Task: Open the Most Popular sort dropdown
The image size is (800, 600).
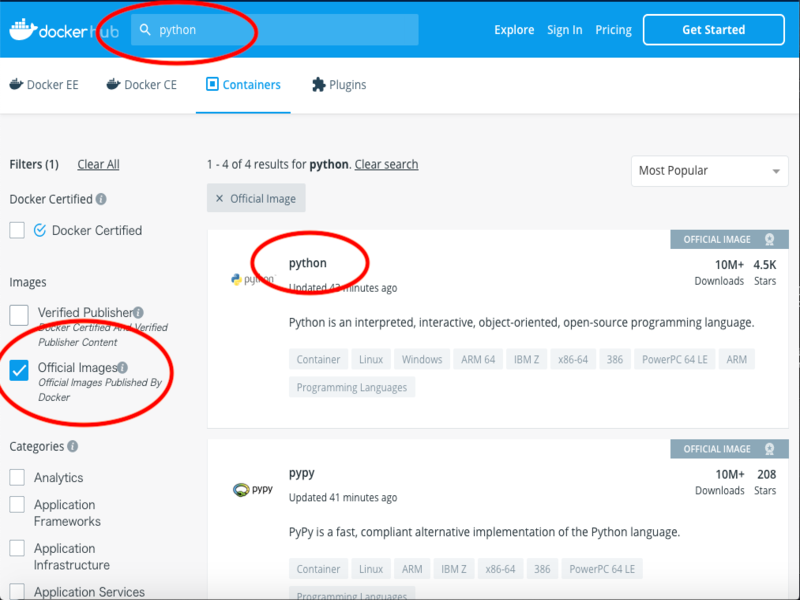Action: coord(709,171)
